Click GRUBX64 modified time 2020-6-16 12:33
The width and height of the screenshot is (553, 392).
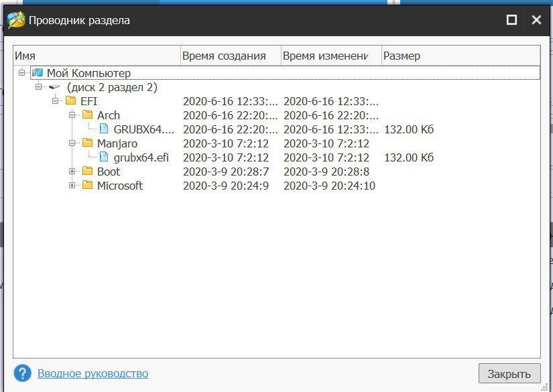[331, 129]
